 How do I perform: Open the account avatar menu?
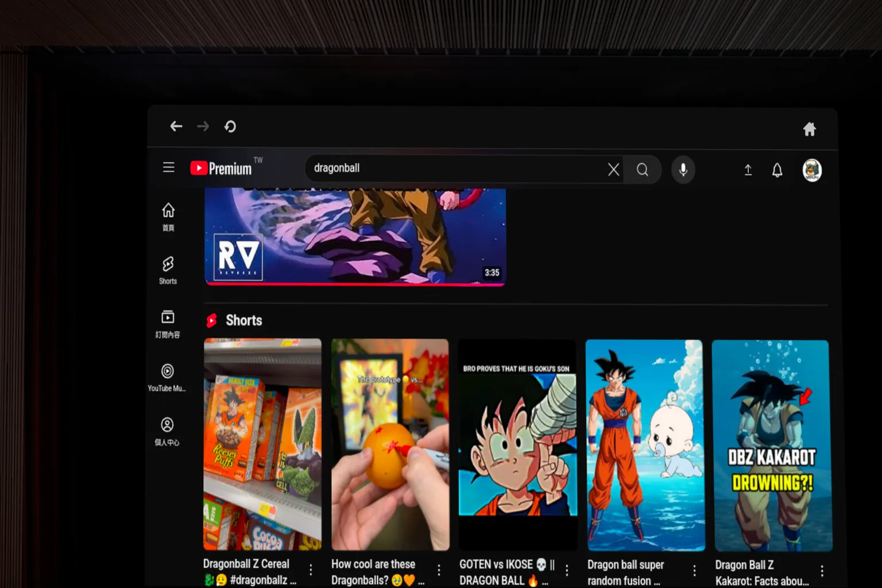812,171
